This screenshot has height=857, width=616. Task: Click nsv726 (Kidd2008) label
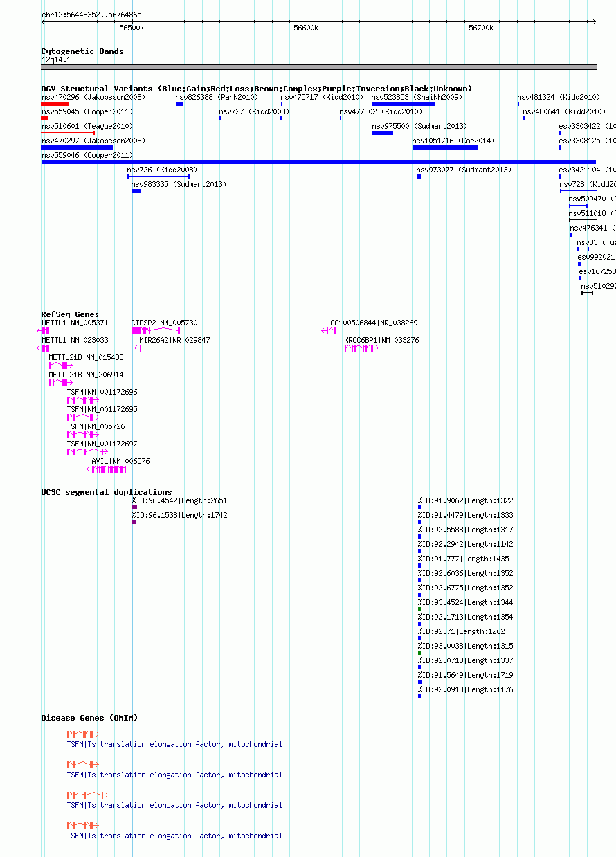162,170
